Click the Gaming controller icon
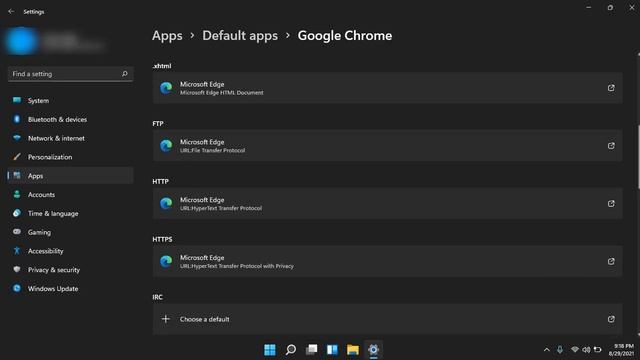Image resolution: width=640 pixels, height=360 pixels. 17,232
